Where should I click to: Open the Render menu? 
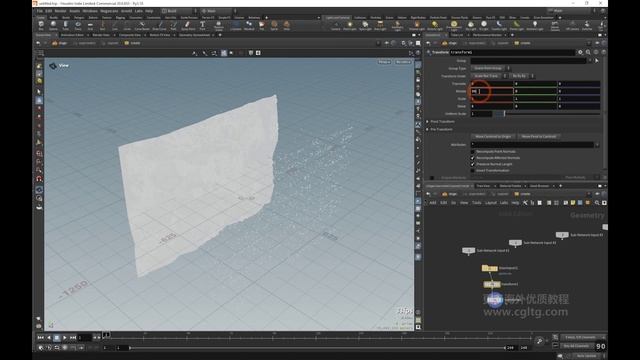pyautogui.click(x=60, y=11)
